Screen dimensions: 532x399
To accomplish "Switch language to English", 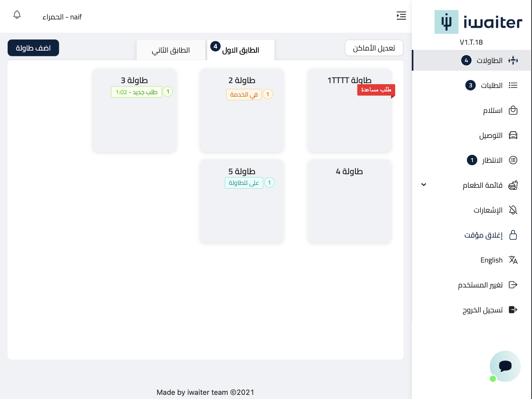I will 491,260.
